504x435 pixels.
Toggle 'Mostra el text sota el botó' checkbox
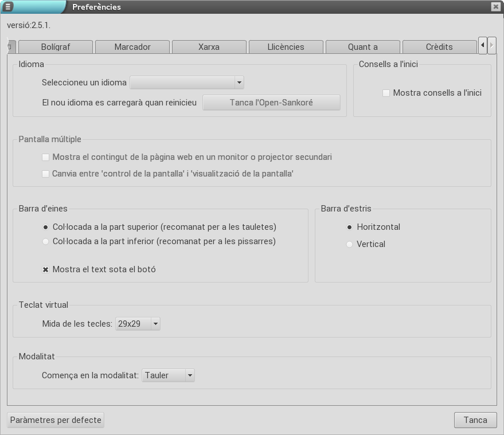[46, 269]
